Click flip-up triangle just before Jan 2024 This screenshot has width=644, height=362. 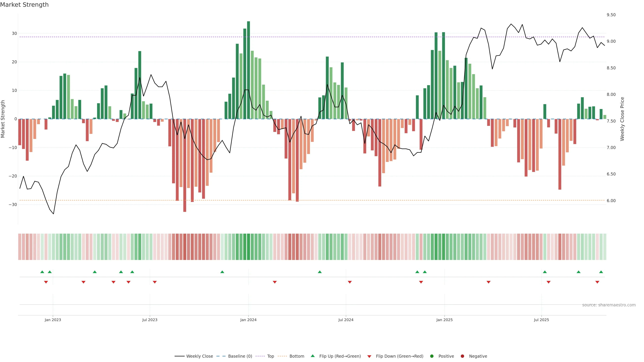(222, 272)
